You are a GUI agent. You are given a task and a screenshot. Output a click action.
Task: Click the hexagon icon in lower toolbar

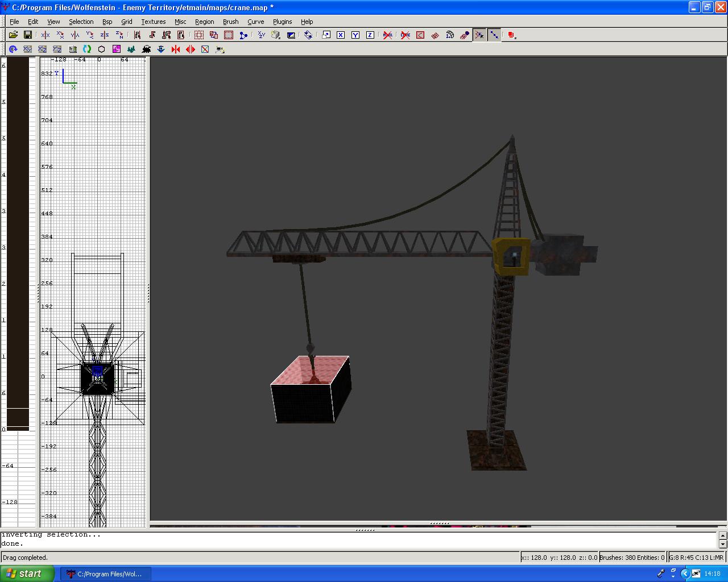pos(102,49)
